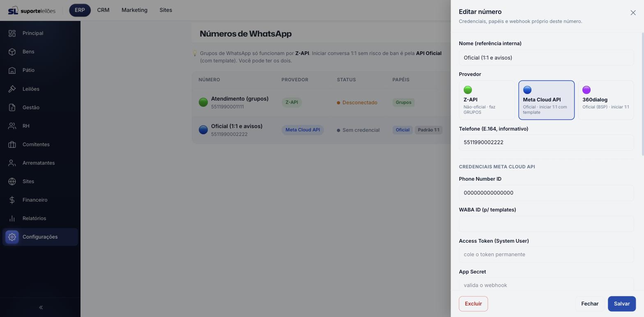Click the Financeiro dollar icon
The height and width of the screenshot is (317, 644).
pyautogui.click(x=12, y=200)
